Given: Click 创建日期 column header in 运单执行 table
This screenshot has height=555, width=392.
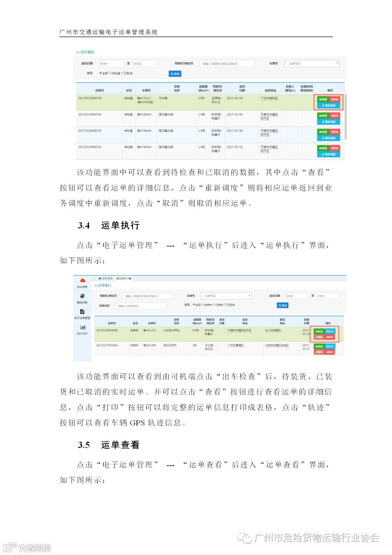Looking at the screenshot, I should coord(307,321).
